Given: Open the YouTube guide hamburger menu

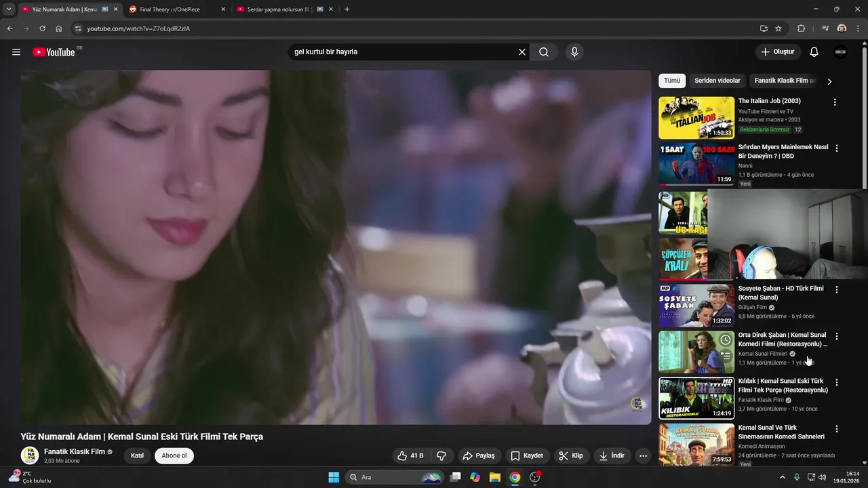Looking at the screenshot, I should point(16,52).
